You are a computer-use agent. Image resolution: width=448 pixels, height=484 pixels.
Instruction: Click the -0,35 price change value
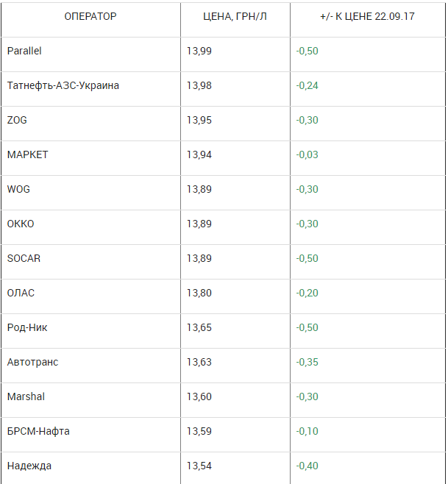click(x=307, y=362)
